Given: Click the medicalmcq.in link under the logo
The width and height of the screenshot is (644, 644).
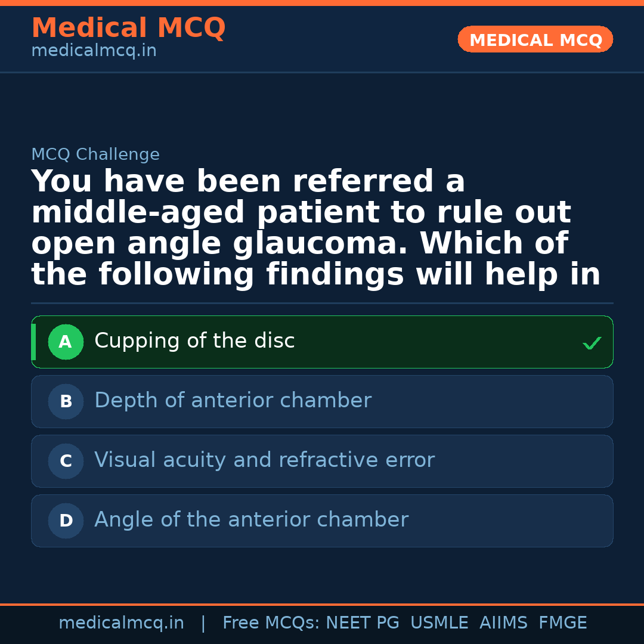Looking at the screenshot, I should 94,50.
